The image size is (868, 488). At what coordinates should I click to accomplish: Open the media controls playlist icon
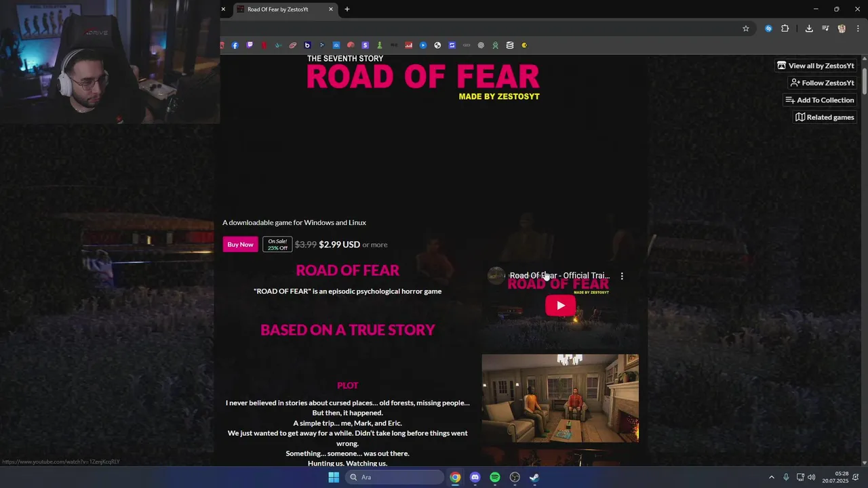pyautogui.click(x=825, y=28)
